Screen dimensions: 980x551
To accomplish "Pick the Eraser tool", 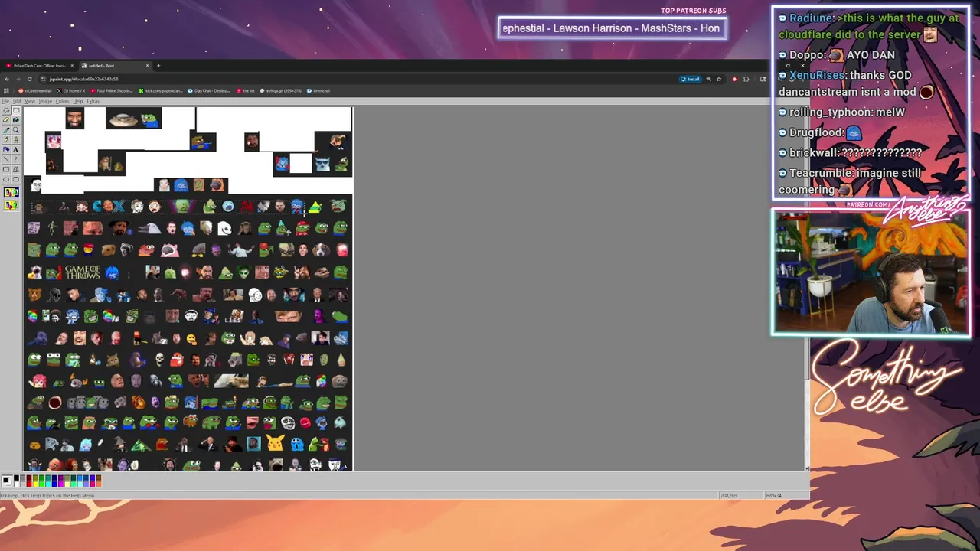I will pyautogui.click(x=6, y=120).
